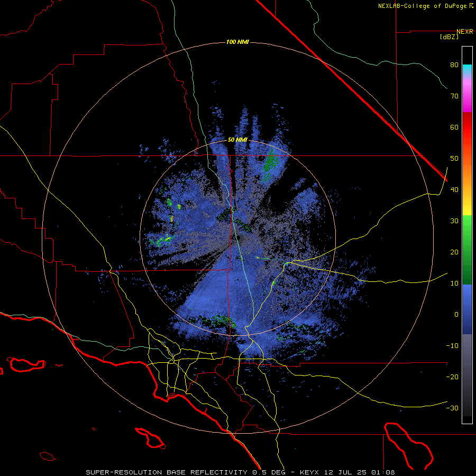Click the -30 value on the dBZ scale
Image resolution: width=476 pixels, height=476 pixels.
coord(452,408)
